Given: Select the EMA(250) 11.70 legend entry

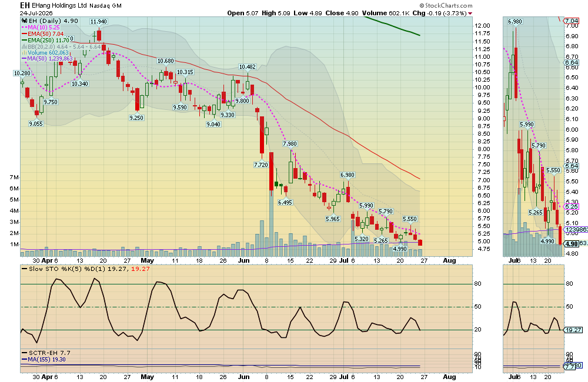Looking at the screenshot, I should (45, 40).
